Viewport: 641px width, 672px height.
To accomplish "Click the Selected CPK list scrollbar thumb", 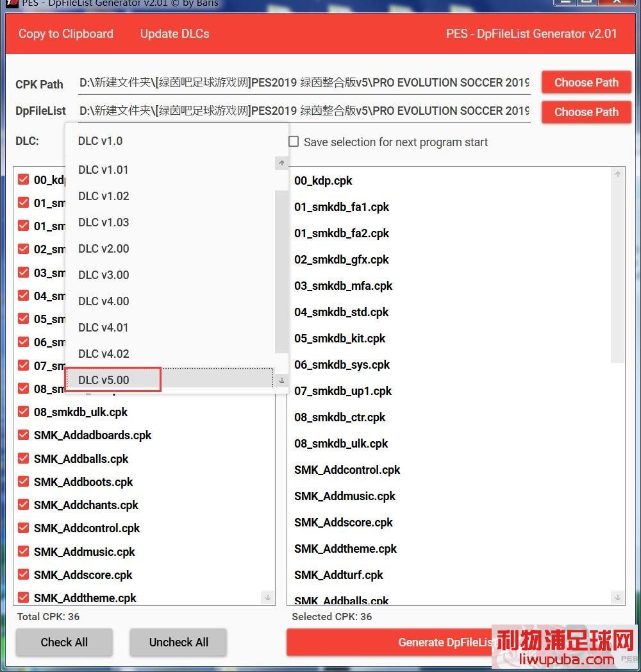I will (x=617, y=272).
